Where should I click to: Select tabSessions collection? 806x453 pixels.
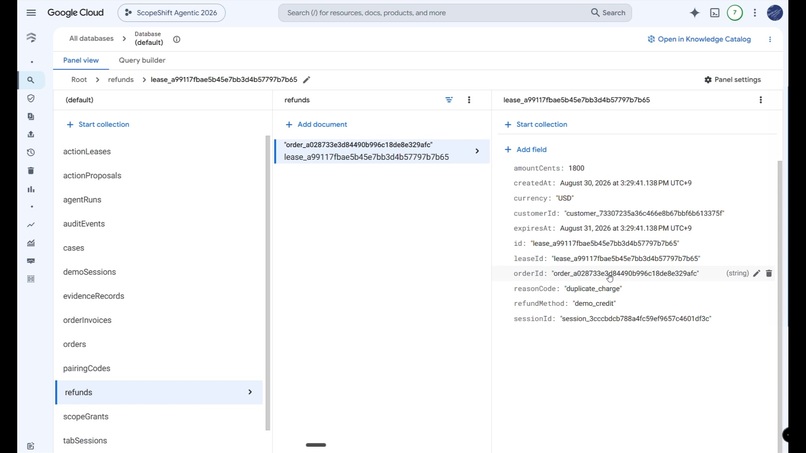coord(85,441)
